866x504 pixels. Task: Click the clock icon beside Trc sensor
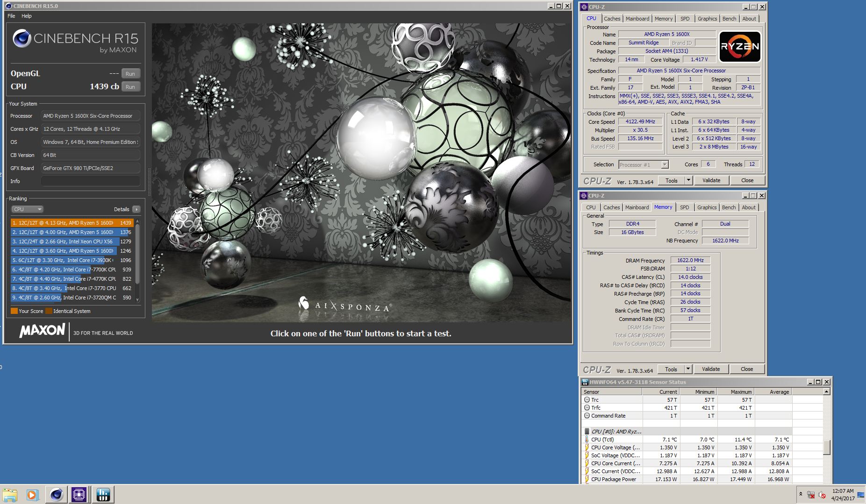tap(587, 400)
